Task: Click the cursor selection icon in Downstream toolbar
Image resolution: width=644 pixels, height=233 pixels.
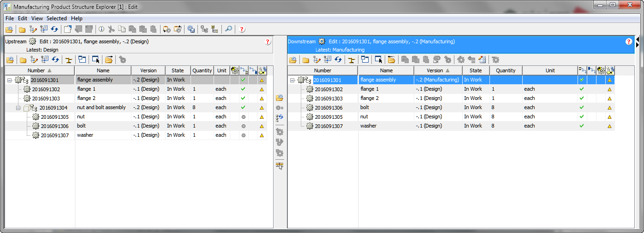Action: coord(378,59)
